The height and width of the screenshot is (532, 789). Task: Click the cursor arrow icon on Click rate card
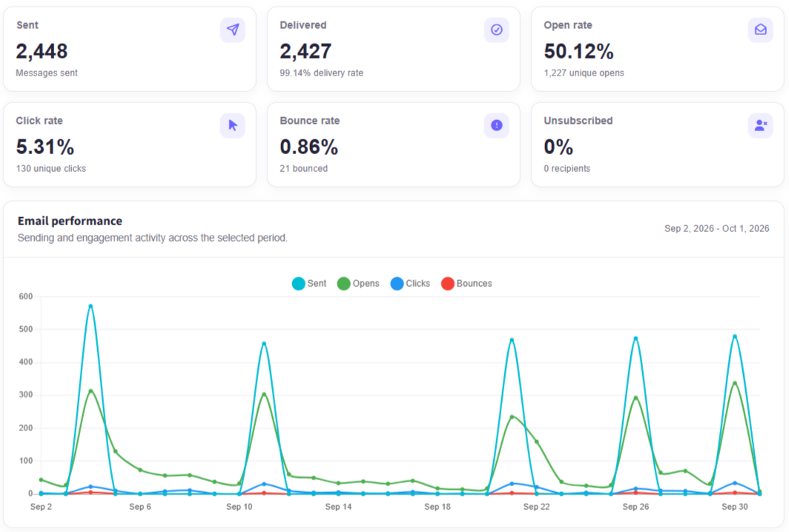click(233, 125)
